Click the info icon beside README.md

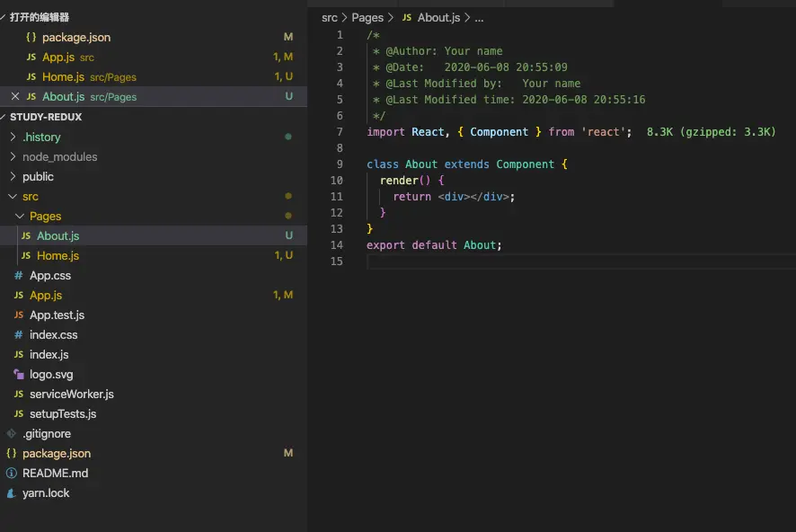coord(11,473)
